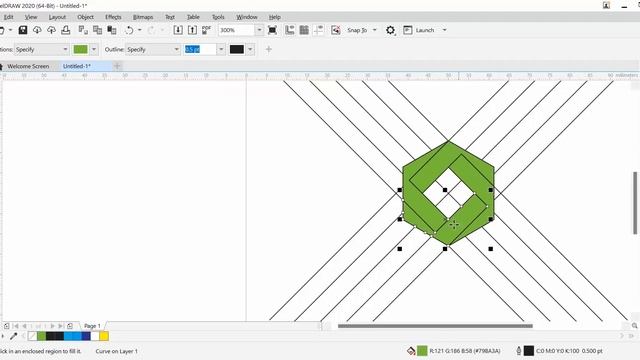Click the Page 1 tab

click(92, 326)
